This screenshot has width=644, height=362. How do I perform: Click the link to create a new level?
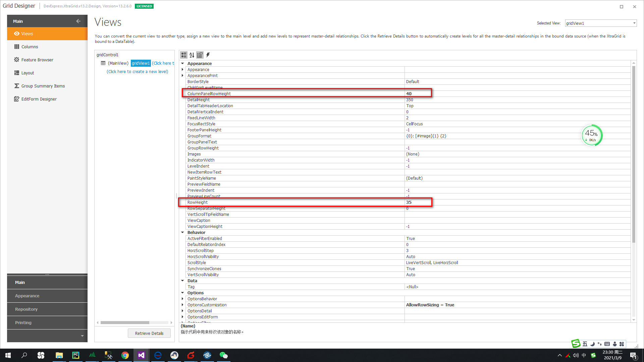(x=138, y=71)
